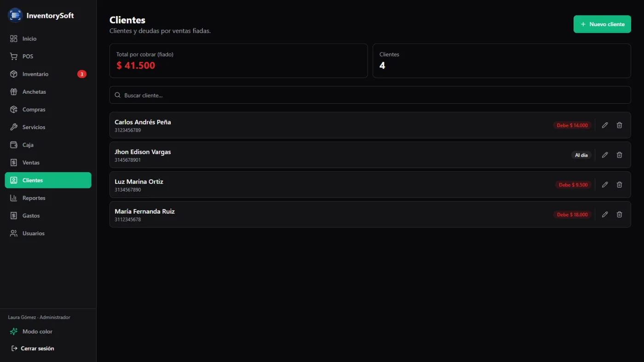
Task: Open Inventario in sidebar
Action: click(48, 74)
